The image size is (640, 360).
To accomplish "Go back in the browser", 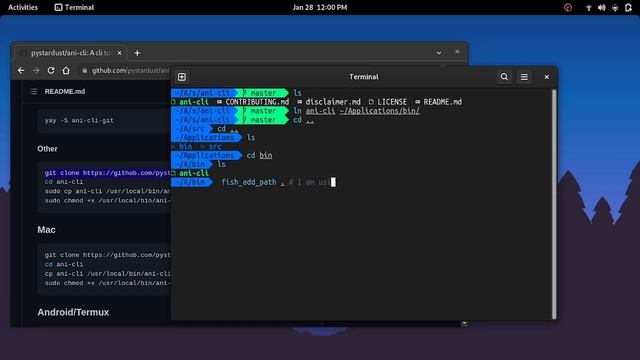I will 21,71.
